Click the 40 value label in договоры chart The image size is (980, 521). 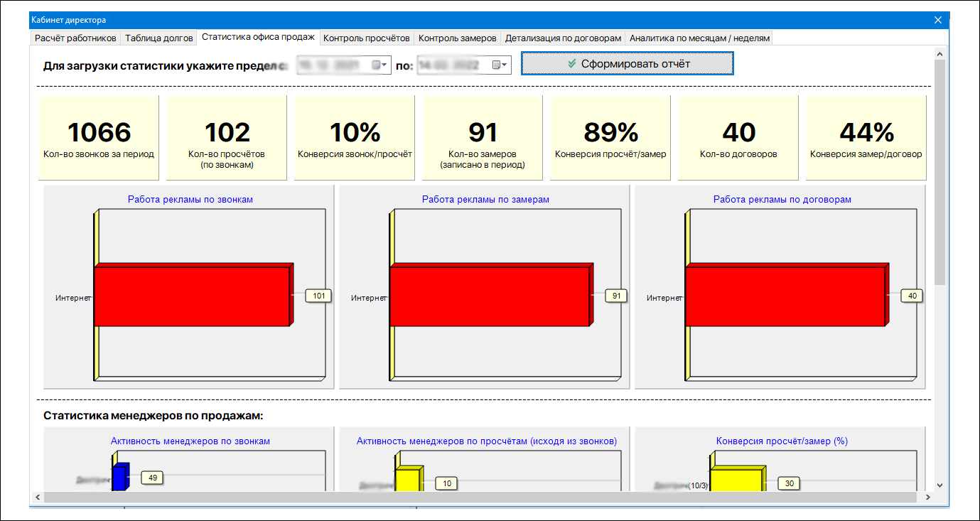[911, 296]
